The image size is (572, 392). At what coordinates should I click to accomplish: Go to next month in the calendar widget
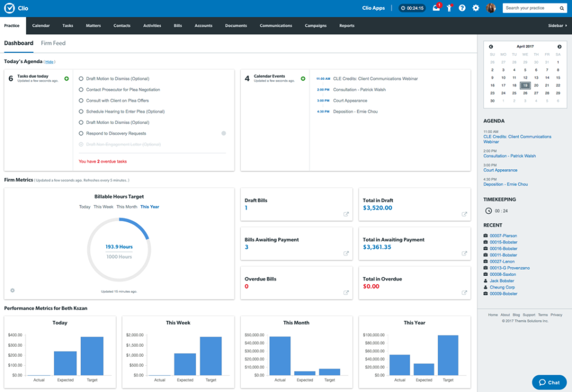[x=559, y=46]
